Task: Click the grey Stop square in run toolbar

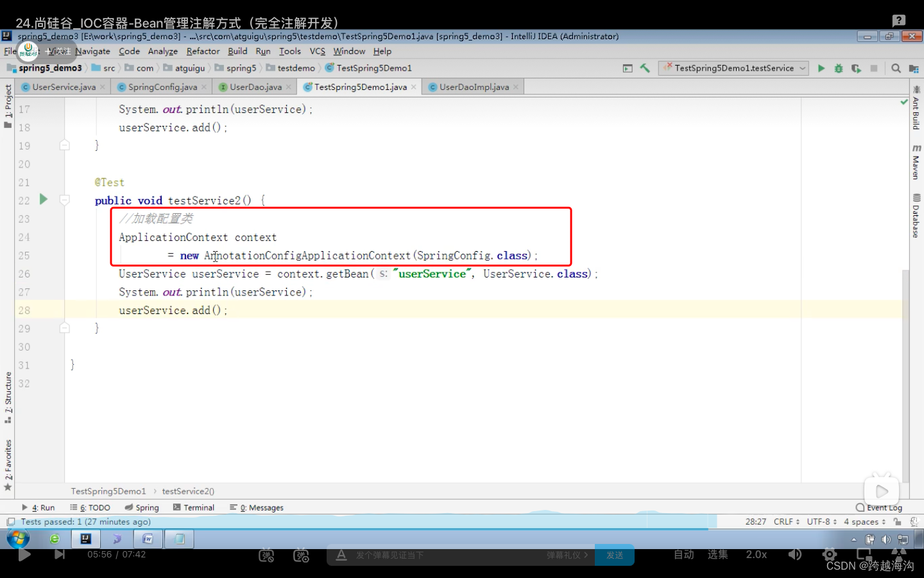Action: 874,68
